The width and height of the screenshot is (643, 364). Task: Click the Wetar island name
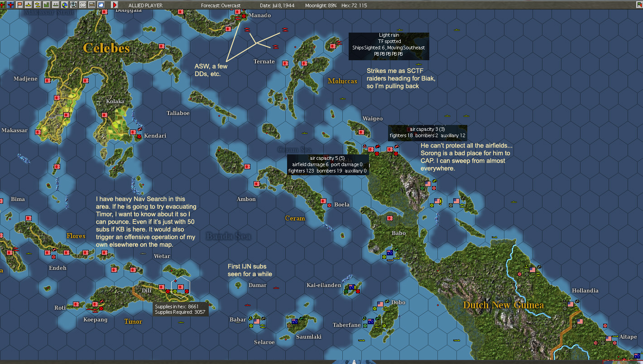162,256
